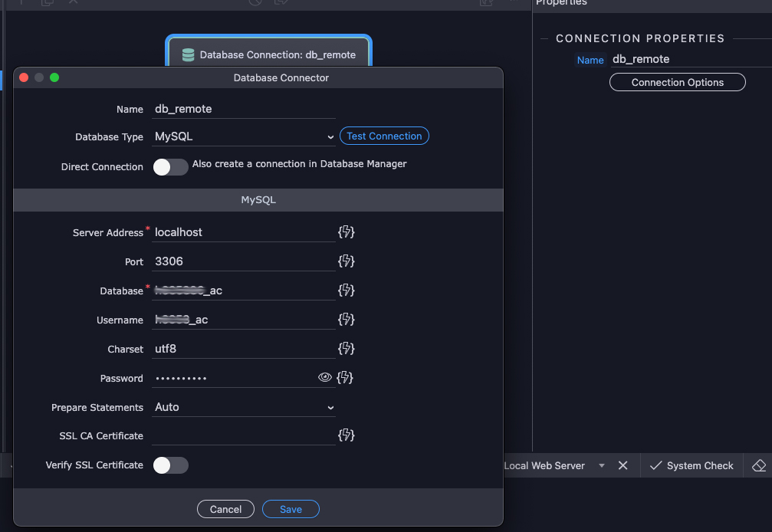Open Connection Options in the Properties panel

coord(677,82)
